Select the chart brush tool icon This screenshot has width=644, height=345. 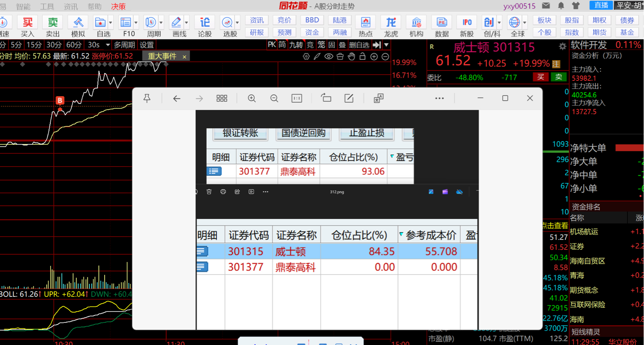(317, 57)
